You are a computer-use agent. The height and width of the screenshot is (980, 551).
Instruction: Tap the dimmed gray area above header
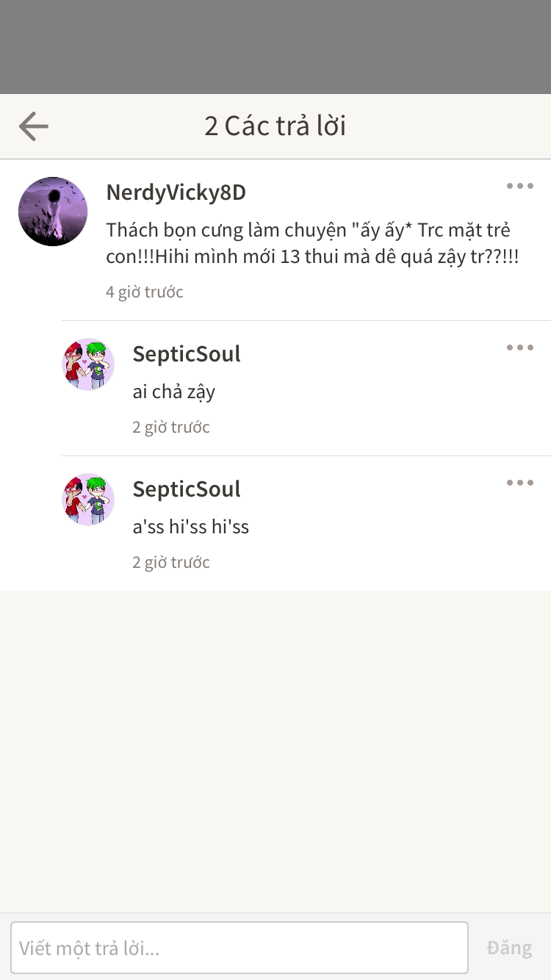[275, 47]
